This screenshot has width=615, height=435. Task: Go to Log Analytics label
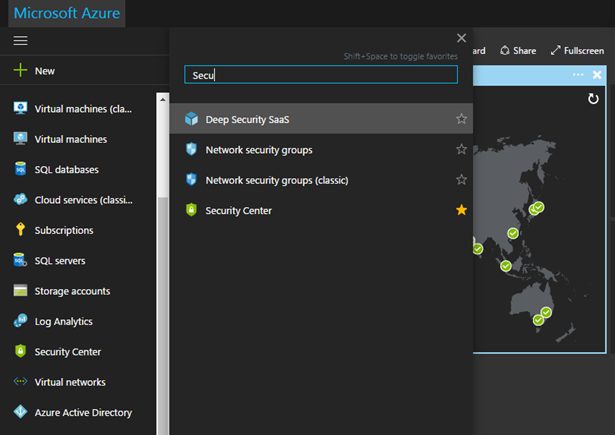64,322
